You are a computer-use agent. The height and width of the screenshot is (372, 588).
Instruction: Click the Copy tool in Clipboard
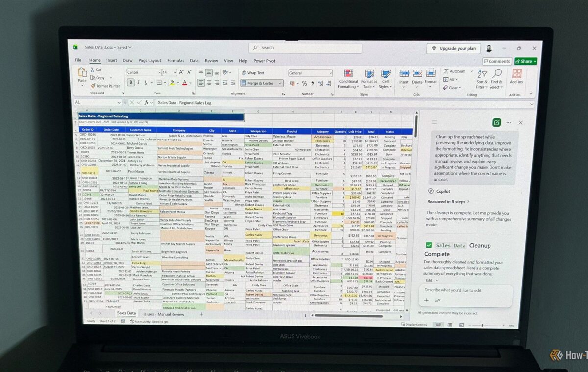coord(98,78)
